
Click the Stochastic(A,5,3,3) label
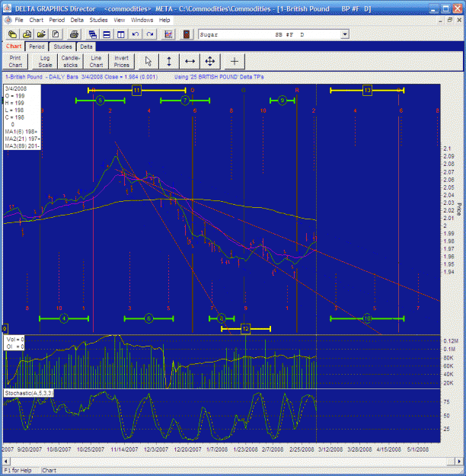[29, 393]
